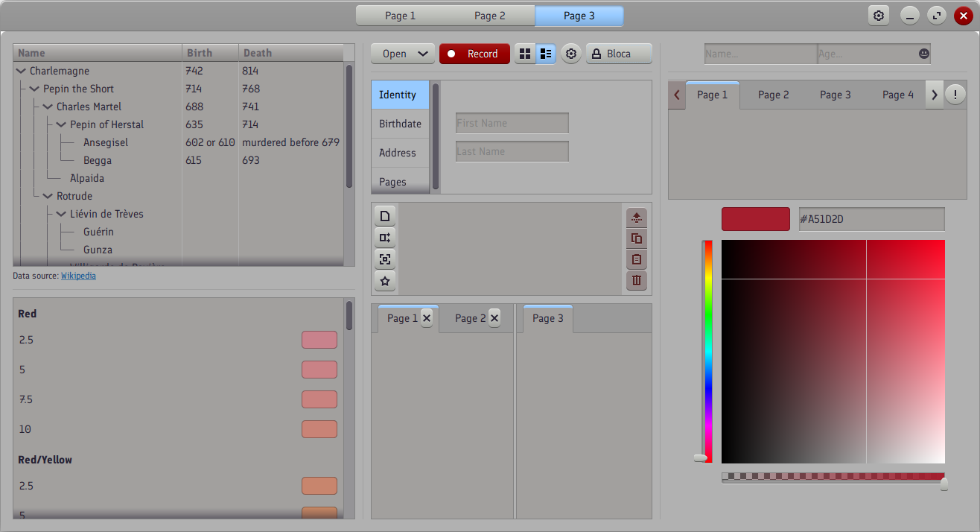The width and height of the screenshot is (980, 532).
Task: Collapse the Pepin of Herstal node
Action: click(61, 124)
